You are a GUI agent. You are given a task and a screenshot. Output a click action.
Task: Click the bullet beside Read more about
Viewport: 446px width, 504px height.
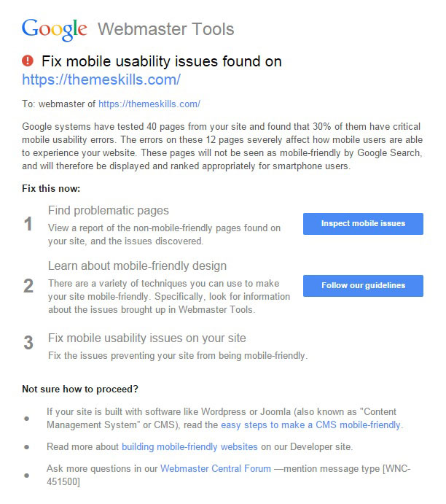tap(27, 447)
